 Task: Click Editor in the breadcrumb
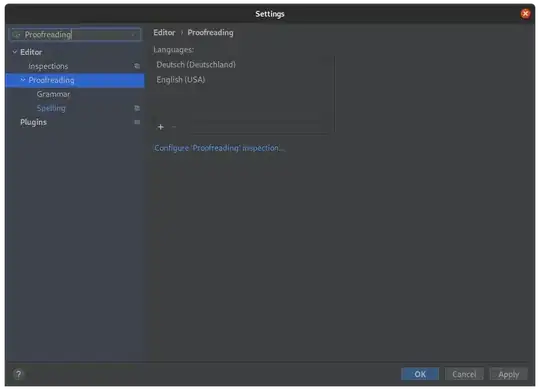pos(164,32)
